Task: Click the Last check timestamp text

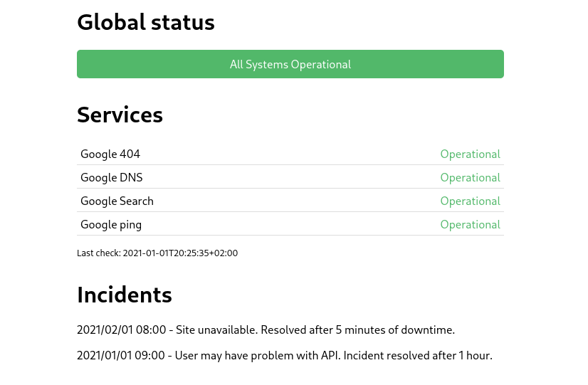Action: (180, 253)
